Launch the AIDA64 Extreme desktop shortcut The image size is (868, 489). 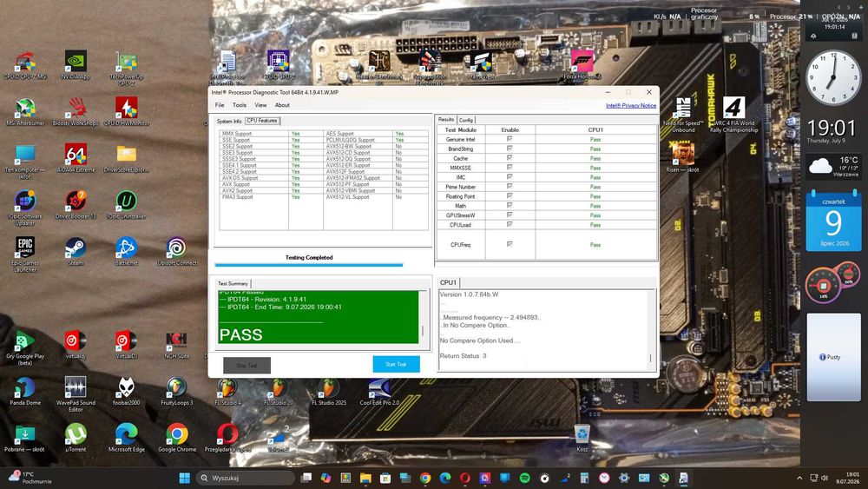(76, 158)
